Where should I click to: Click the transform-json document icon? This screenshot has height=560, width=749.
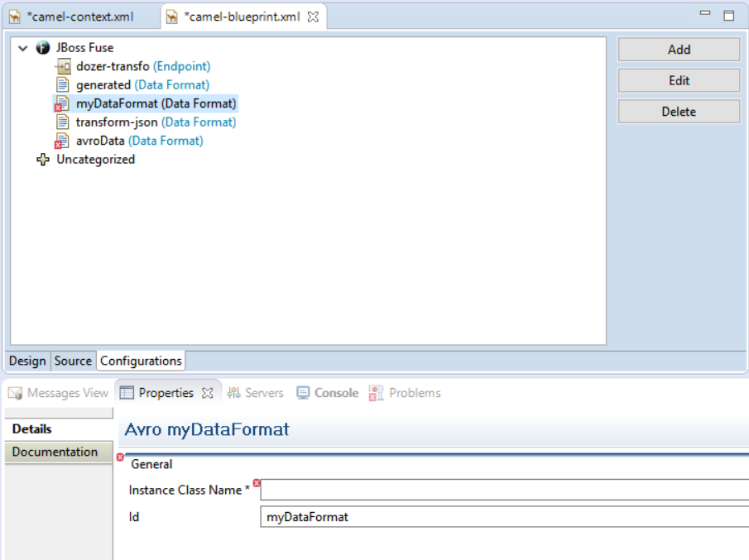tap(63, 122)
